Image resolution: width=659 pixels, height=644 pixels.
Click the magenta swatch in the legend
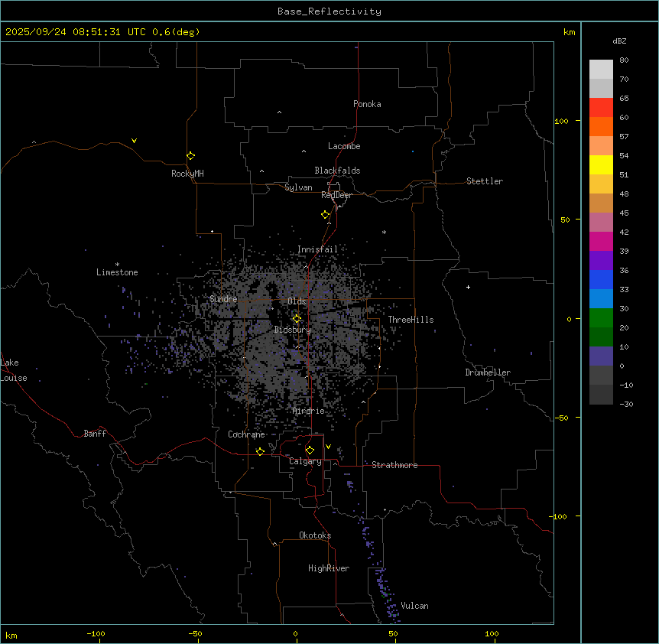tap(601, 241)
